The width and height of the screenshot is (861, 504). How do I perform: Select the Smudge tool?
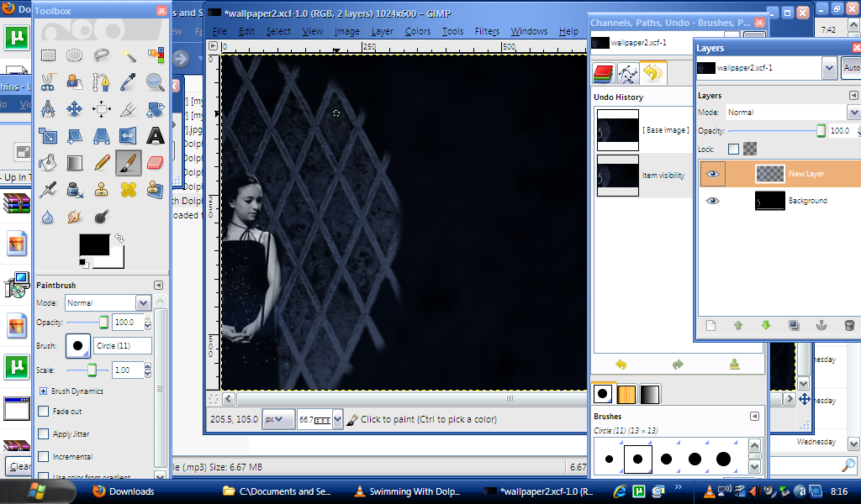tap(74, 217)
